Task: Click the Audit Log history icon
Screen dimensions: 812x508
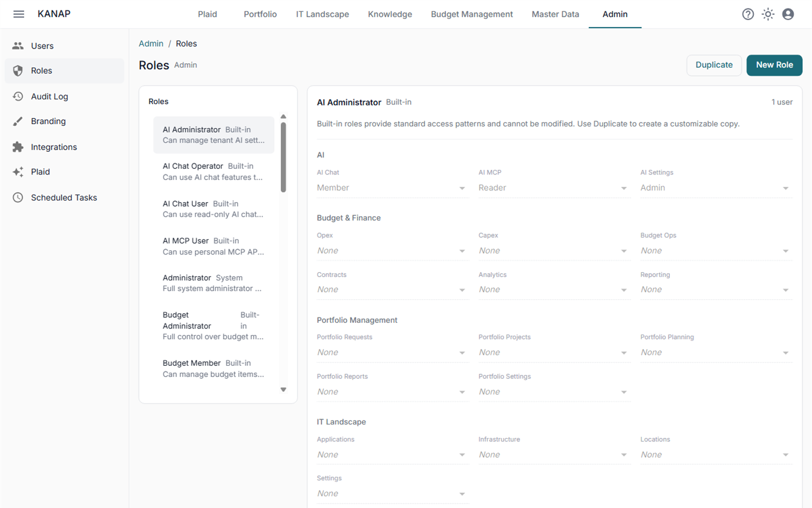Action: (18, 97)
